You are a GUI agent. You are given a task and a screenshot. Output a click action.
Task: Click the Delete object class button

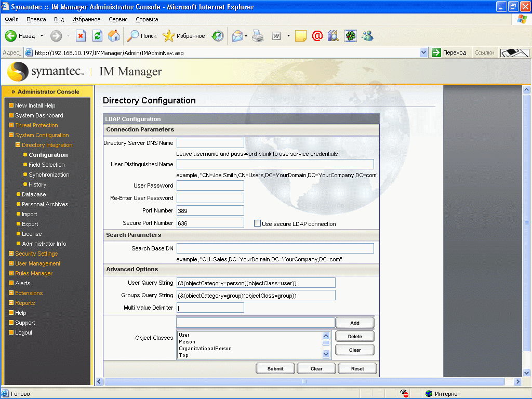pyautogui.click(x=354, y=336)
